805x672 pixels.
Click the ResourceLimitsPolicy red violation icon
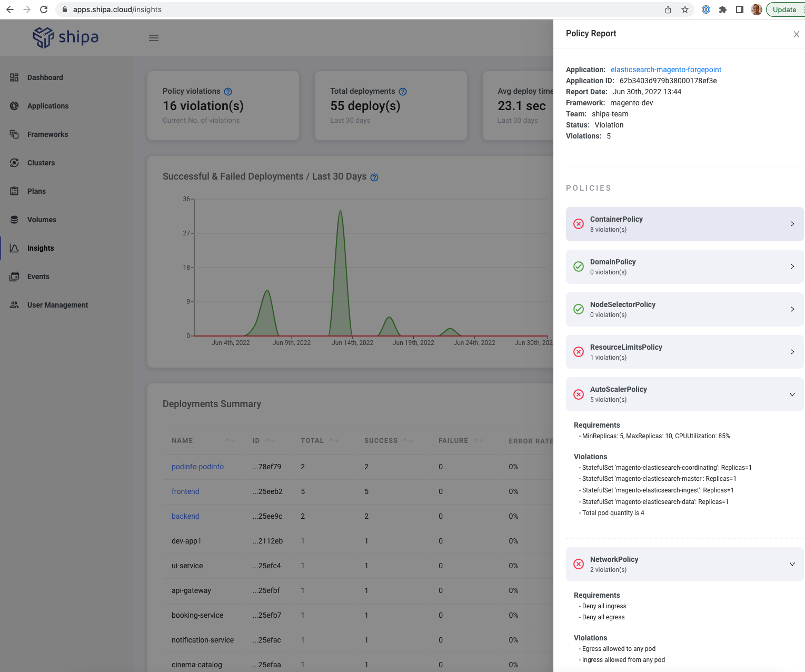(579, 352)
